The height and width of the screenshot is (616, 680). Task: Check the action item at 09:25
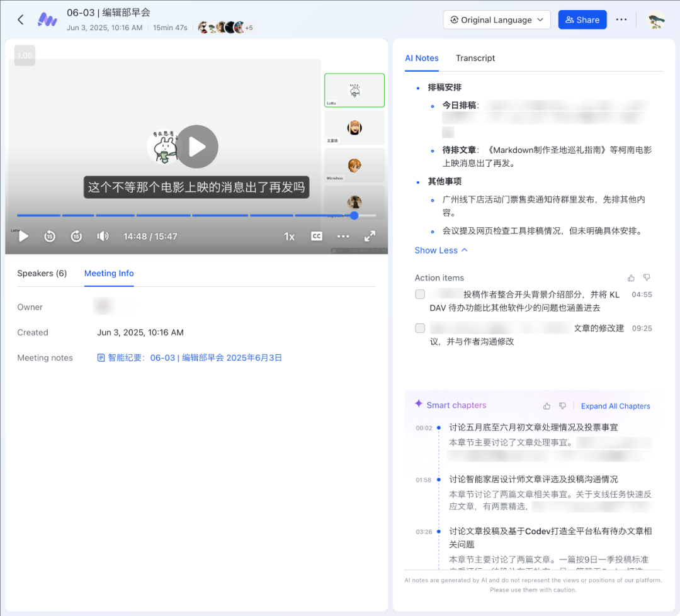coord(420,328)
